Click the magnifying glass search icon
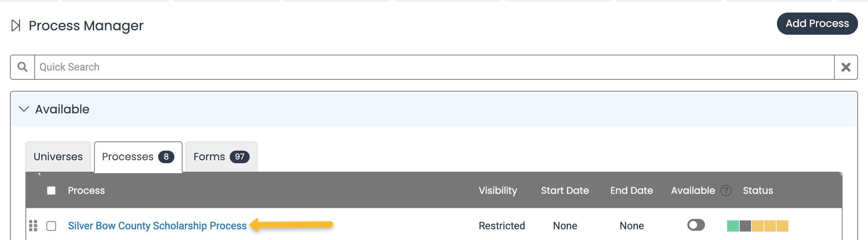The image size is (868, 240). coord(22,67)
